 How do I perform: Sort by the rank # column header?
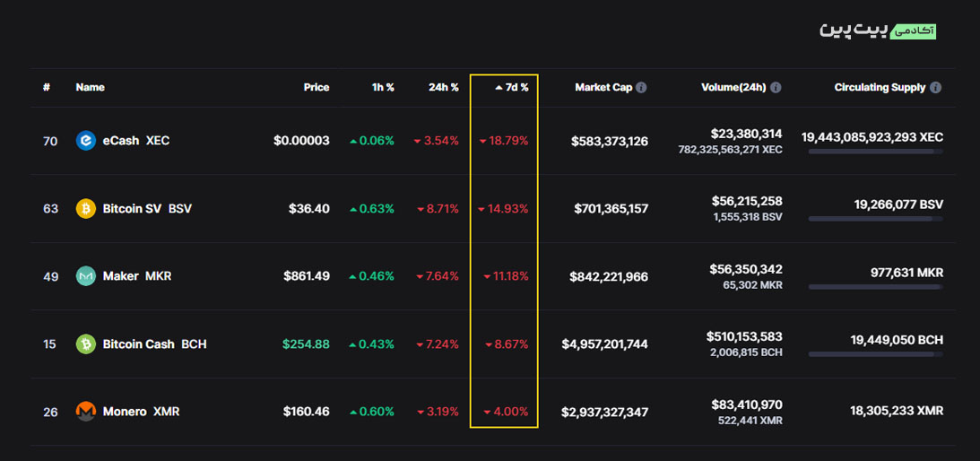coord(47,88)
